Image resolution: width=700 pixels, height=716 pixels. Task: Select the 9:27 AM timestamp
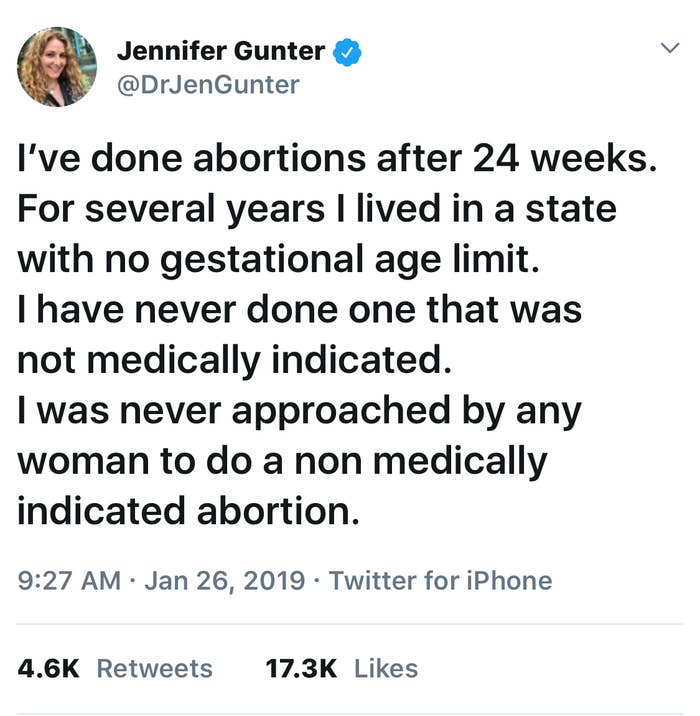69,580
